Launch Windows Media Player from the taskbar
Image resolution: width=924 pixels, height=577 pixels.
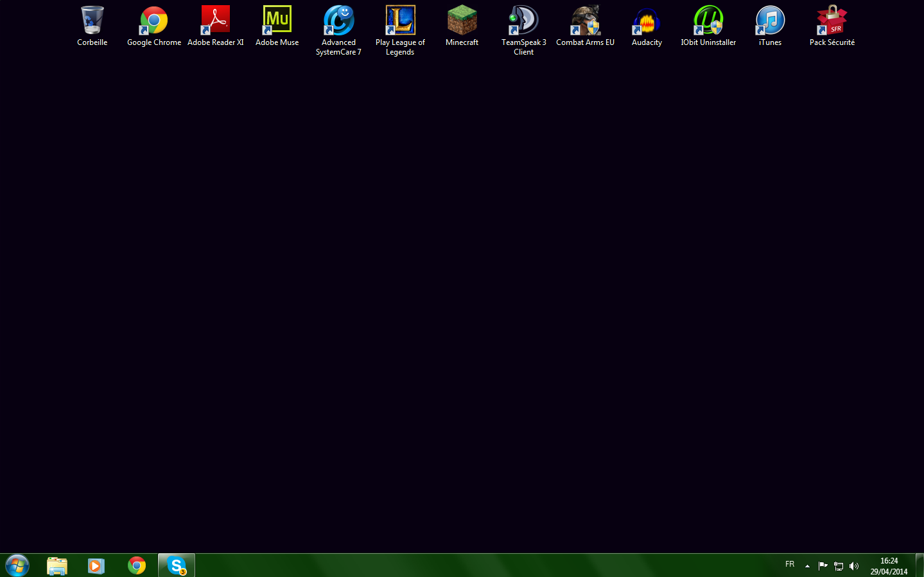[96, 565]
